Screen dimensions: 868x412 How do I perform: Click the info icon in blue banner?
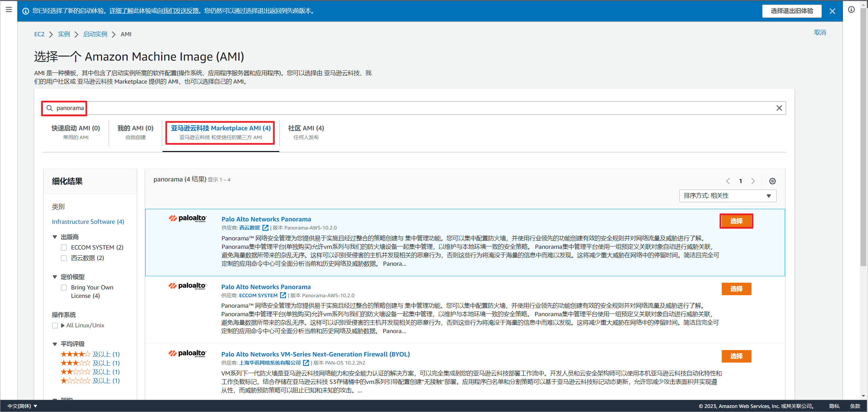click(x=25, y=11)
